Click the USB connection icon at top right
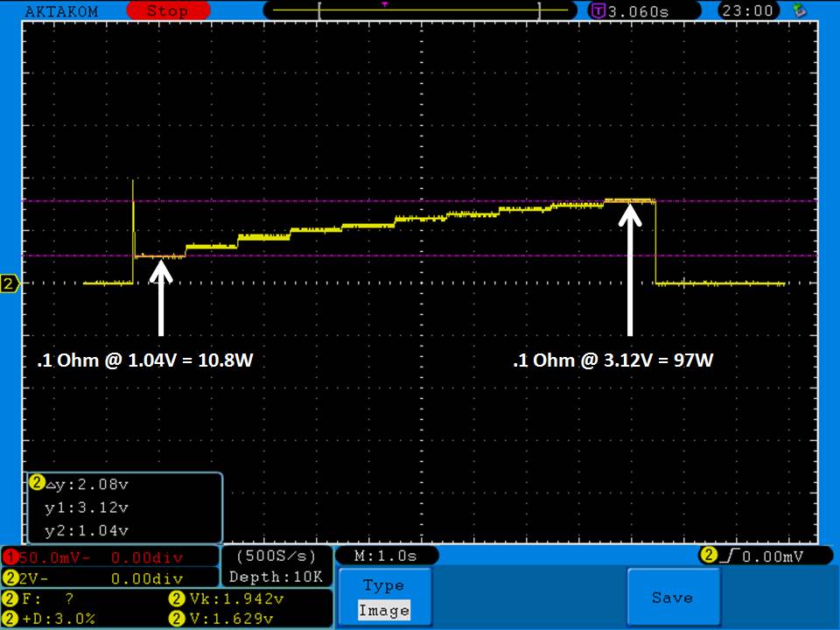 tap(797, 10)
